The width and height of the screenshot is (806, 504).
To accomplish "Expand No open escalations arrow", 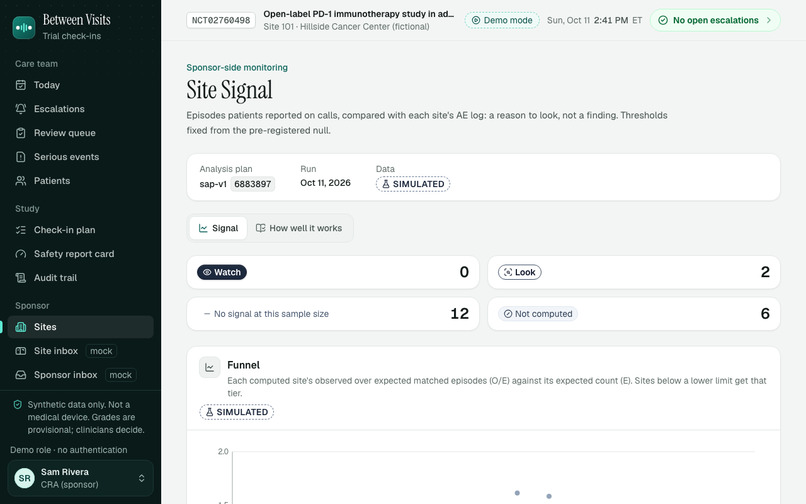I will [x=769, y=20].
